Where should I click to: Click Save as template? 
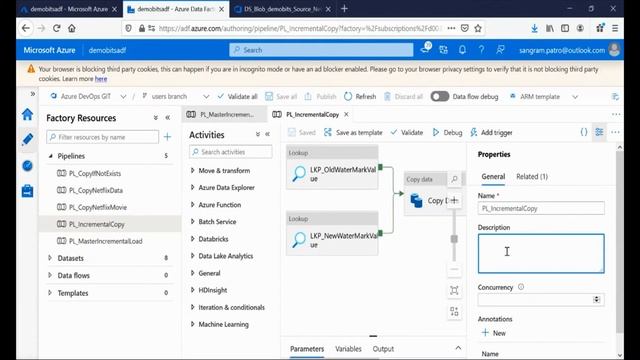353,132
